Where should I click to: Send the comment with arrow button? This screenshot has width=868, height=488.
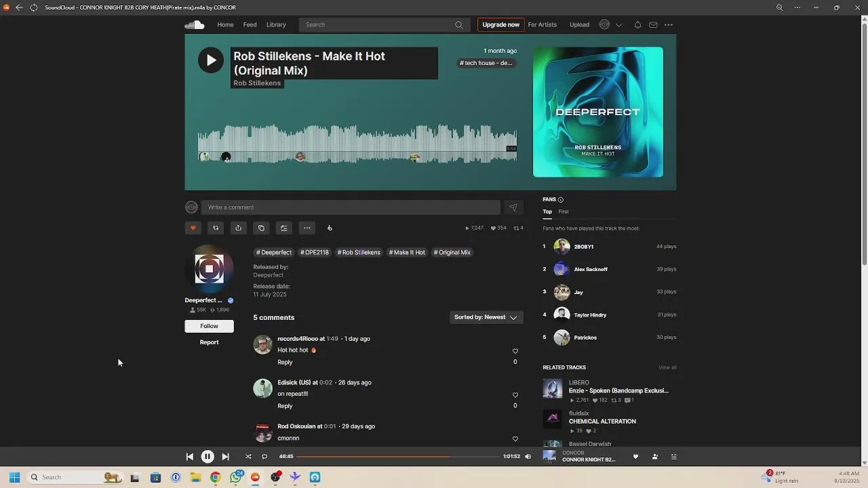coord(513,207)
